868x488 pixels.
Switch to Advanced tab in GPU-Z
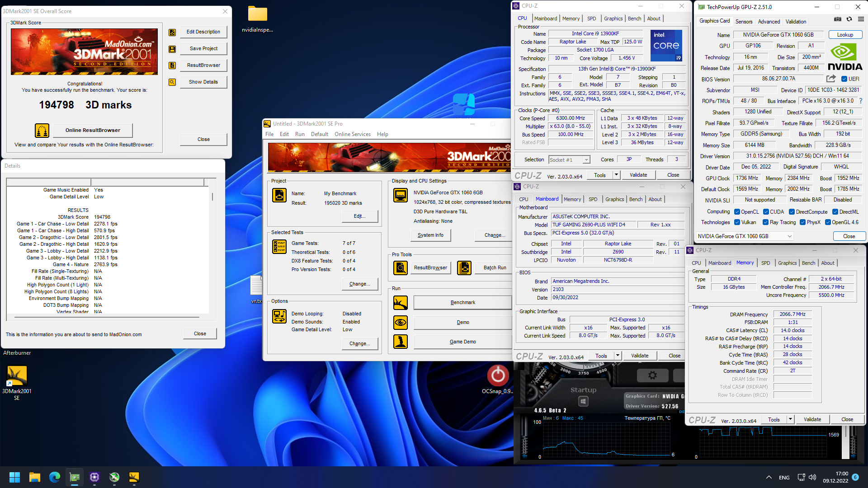(x=769, y=22)
